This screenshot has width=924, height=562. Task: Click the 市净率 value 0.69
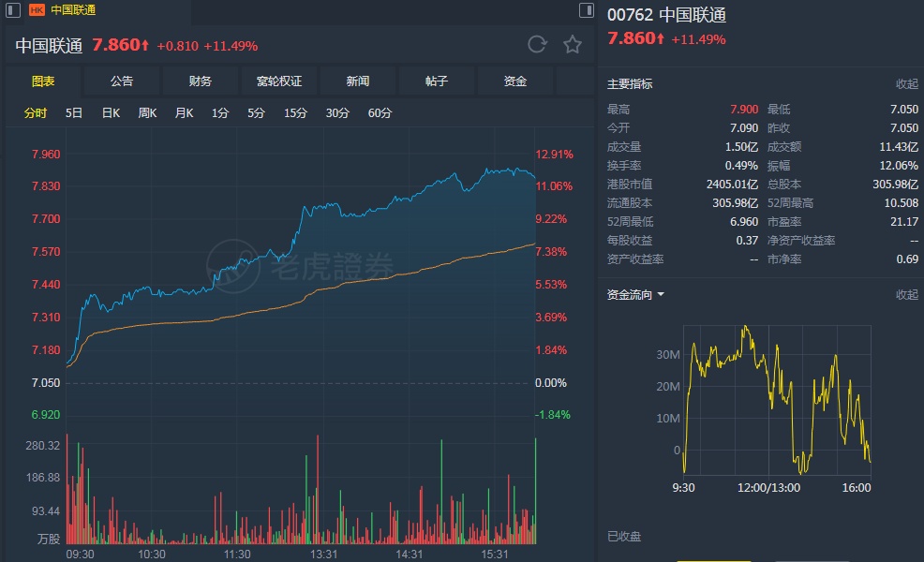[907, 259]
